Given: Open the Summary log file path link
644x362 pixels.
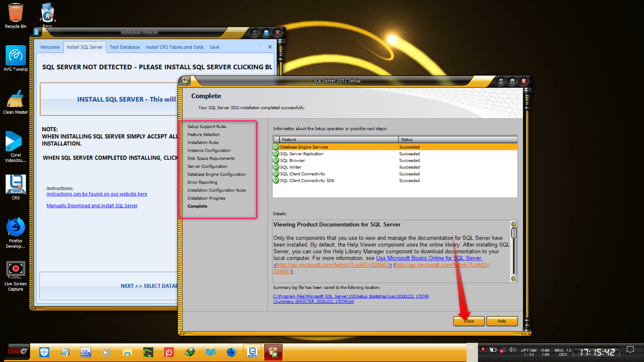Looking at the screenshot, I should click(351, 299).
